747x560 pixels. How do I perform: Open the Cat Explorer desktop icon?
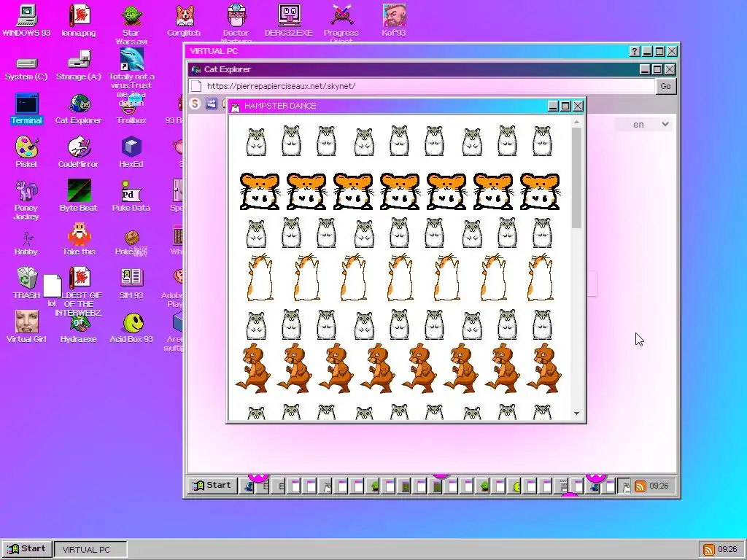pyautogui.click(x=79, y=104)
